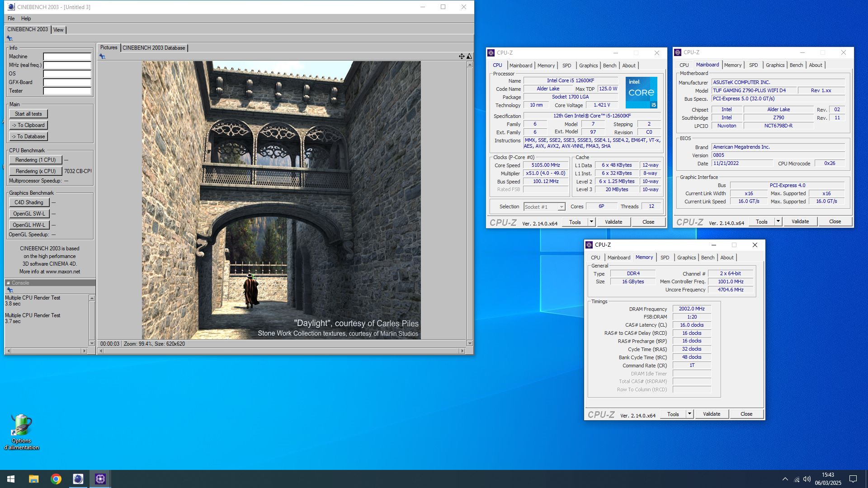The height and width of the screenshot is (488, 868).
Task: Open File Explorer from taskbar
Action: [x=34, y=479]
